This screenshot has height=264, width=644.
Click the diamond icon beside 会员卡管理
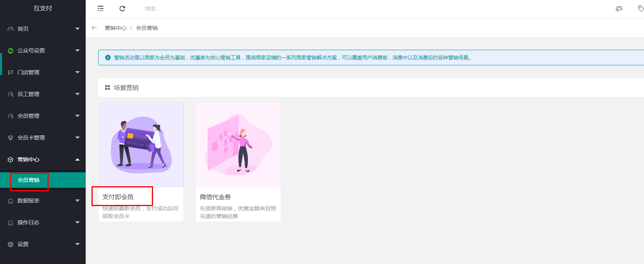(11, 138)
